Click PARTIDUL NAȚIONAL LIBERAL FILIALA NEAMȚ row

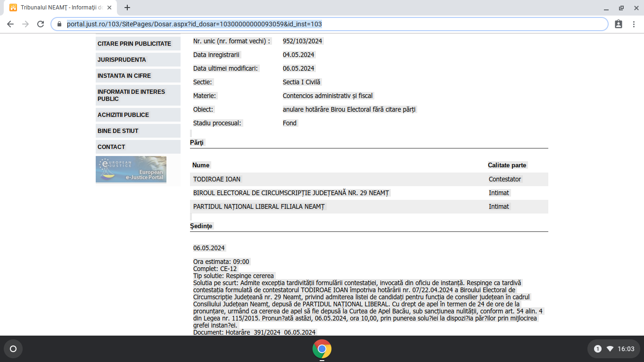coord(369,206)
